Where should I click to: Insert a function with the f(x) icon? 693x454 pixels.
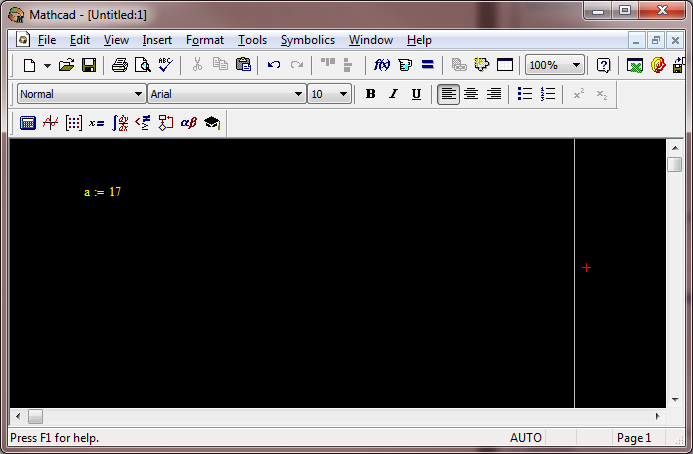[x=382, y=65]
